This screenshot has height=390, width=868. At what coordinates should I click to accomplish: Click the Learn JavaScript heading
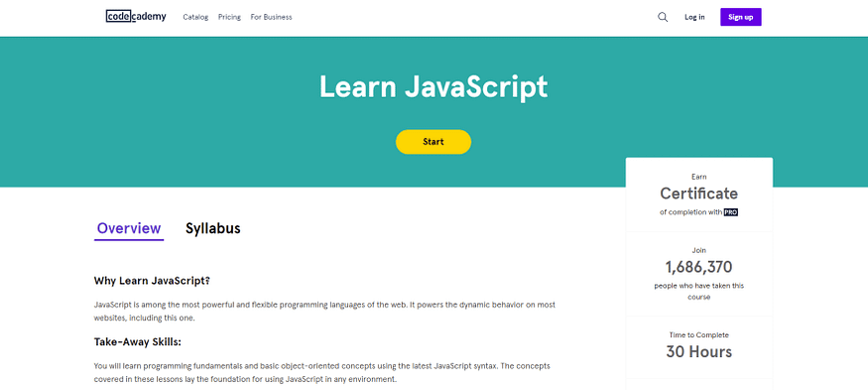pos(434,87)
